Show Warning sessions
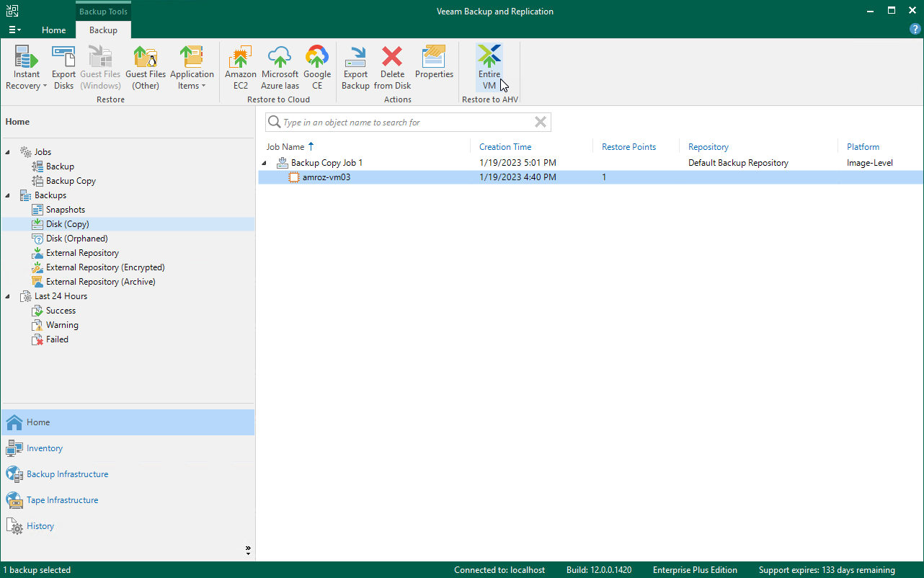 [x=62, y=325]
